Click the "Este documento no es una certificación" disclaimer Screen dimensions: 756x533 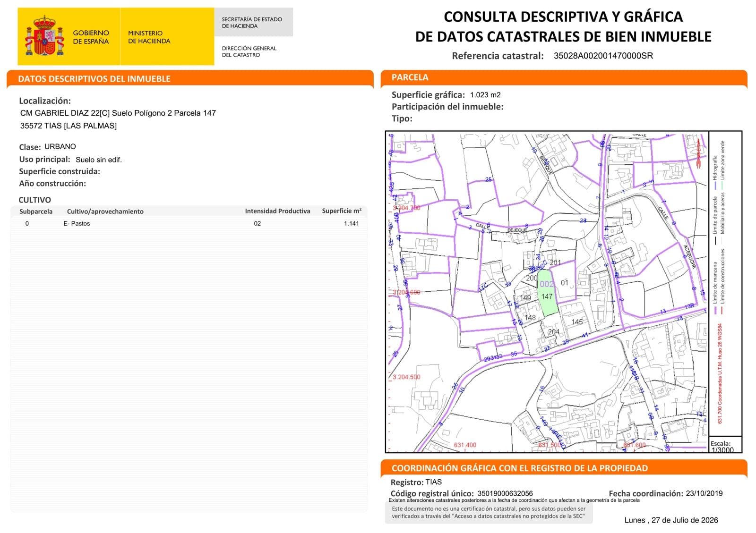[489, 512]
